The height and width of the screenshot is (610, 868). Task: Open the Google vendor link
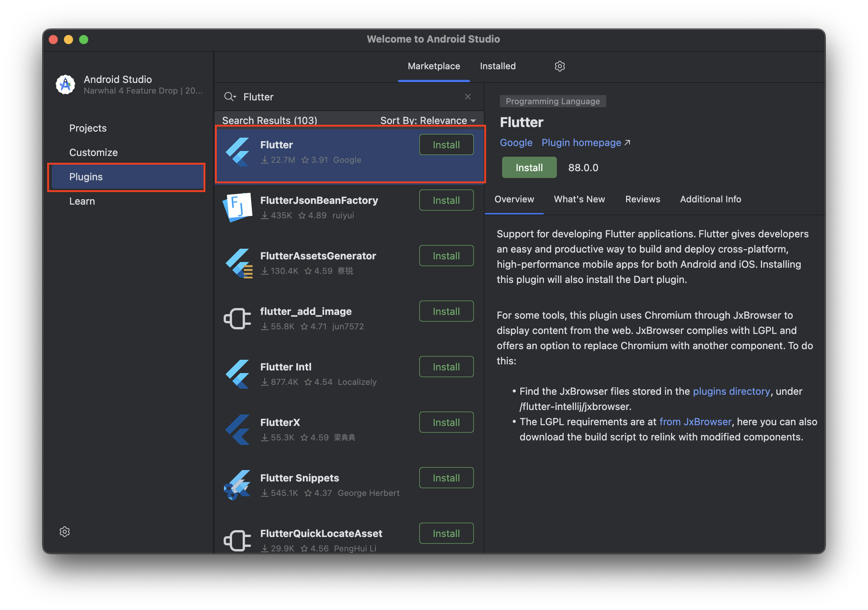(516, 143)
